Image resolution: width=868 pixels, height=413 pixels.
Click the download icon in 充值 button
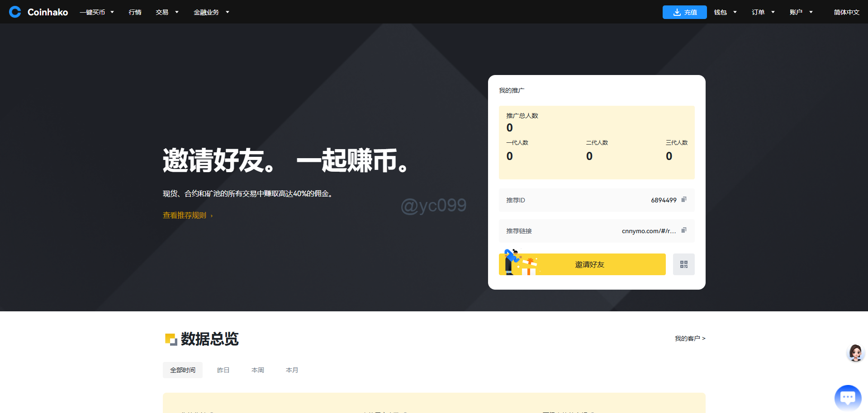(677, 12)
